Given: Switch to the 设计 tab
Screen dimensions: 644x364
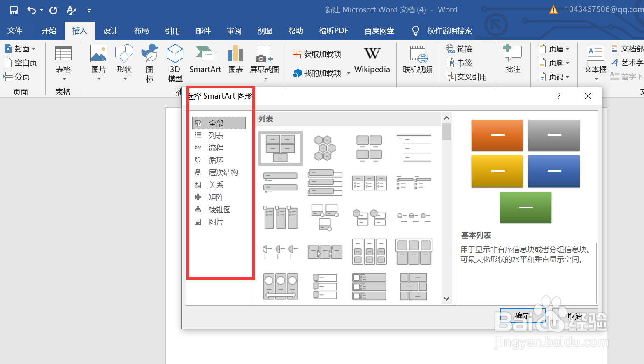Looking at the screenshot, I should (110, 31).
